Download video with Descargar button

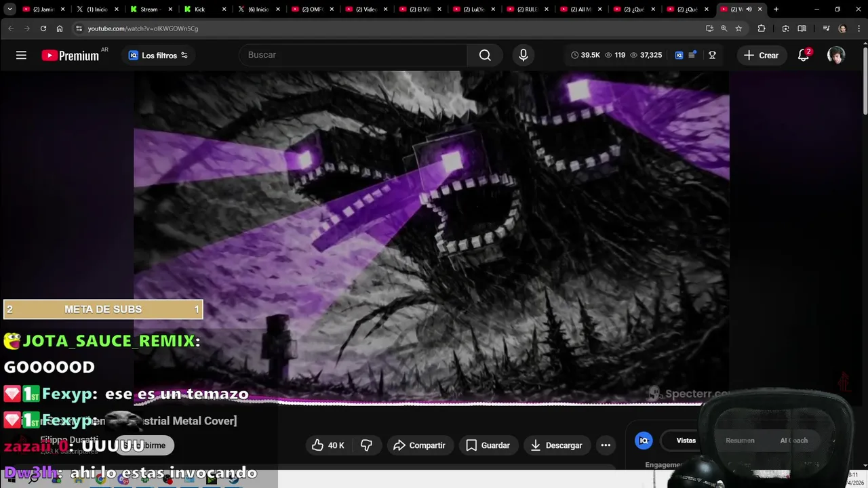coord(556,445)
